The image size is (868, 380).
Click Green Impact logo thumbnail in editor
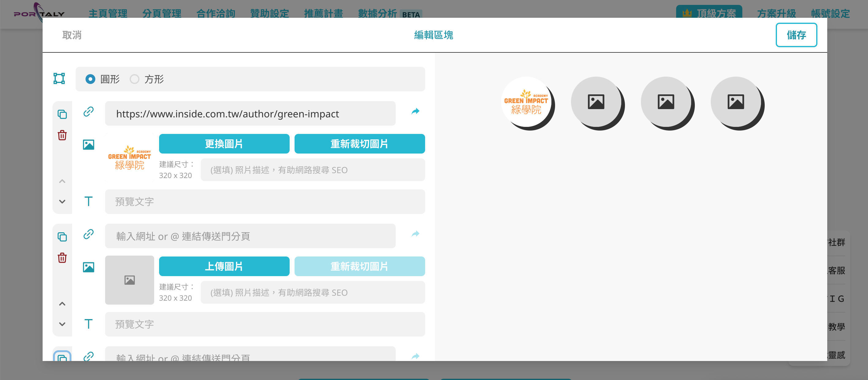(x=130, y=158)
